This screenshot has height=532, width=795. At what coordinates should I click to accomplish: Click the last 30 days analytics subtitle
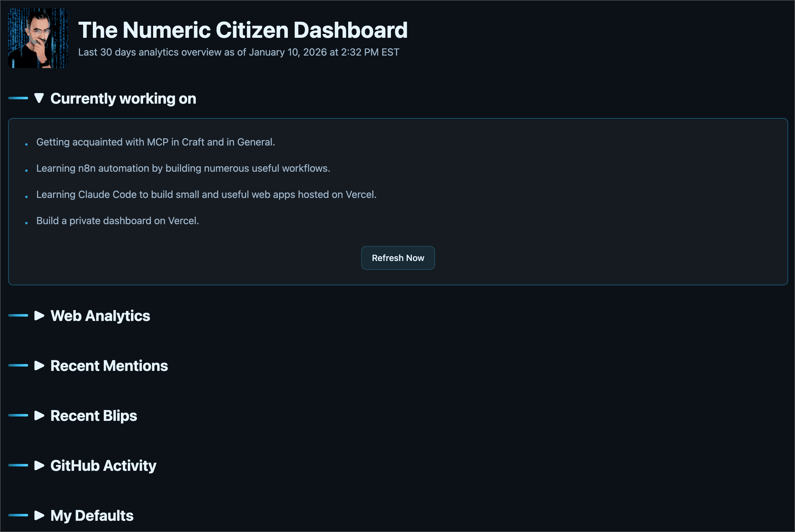point(238,52)
